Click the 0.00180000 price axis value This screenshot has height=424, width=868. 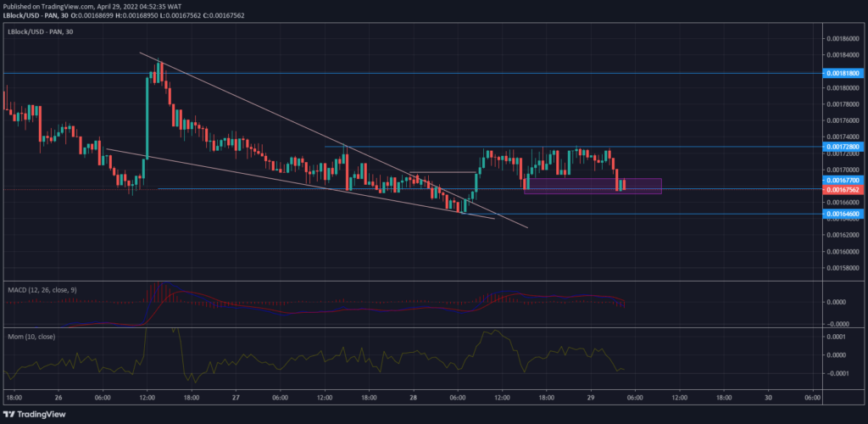tap(843, 88)
